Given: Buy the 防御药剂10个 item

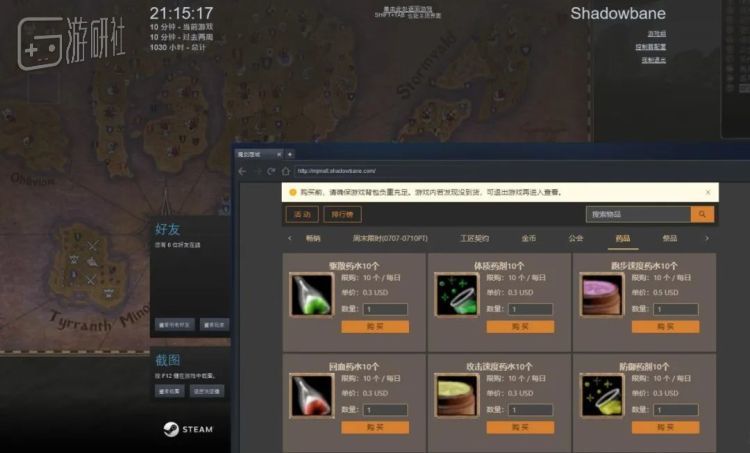Looking at the screenshot, I should point(665,428).
